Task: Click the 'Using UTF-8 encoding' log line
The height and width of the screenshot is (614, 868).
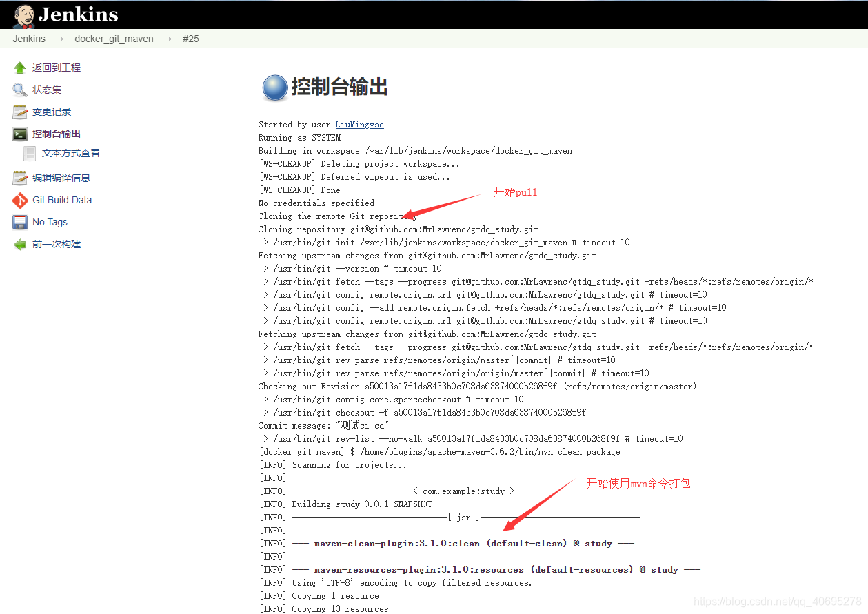Action: 395,583
